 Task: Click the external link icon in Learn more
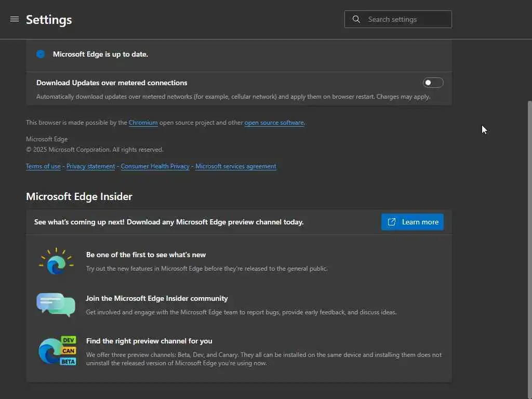point(391,222)
